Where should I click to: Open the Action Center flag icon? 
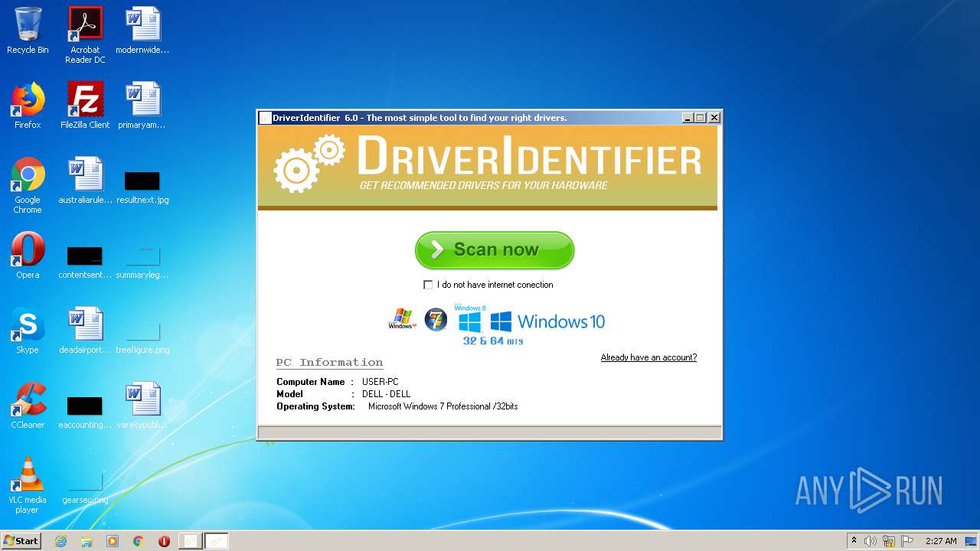(x=907, y=541)
